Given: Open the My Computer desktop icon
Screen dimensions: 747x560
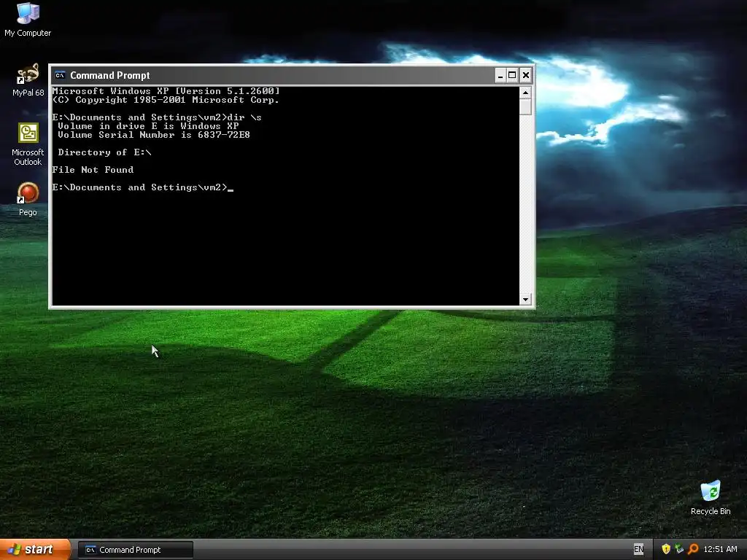Looking at the screenshot, I should pos(28,19).
